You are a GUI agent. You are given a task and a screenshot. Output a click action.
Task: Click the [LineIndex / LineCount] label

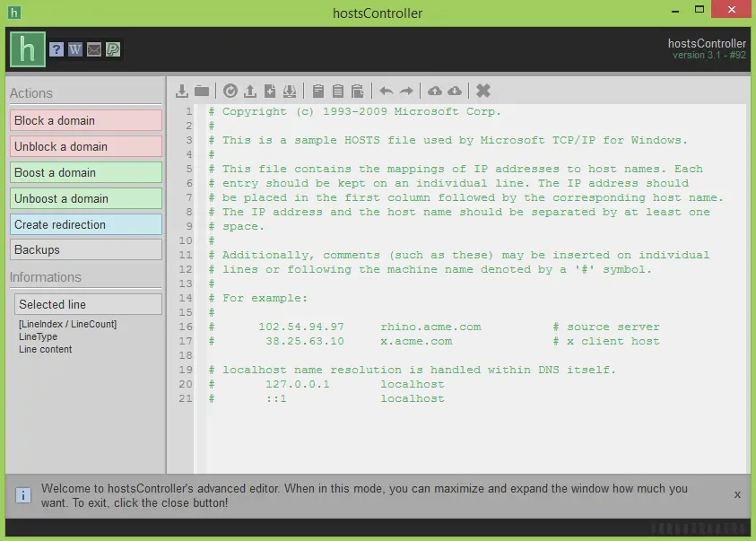point(67,324)
